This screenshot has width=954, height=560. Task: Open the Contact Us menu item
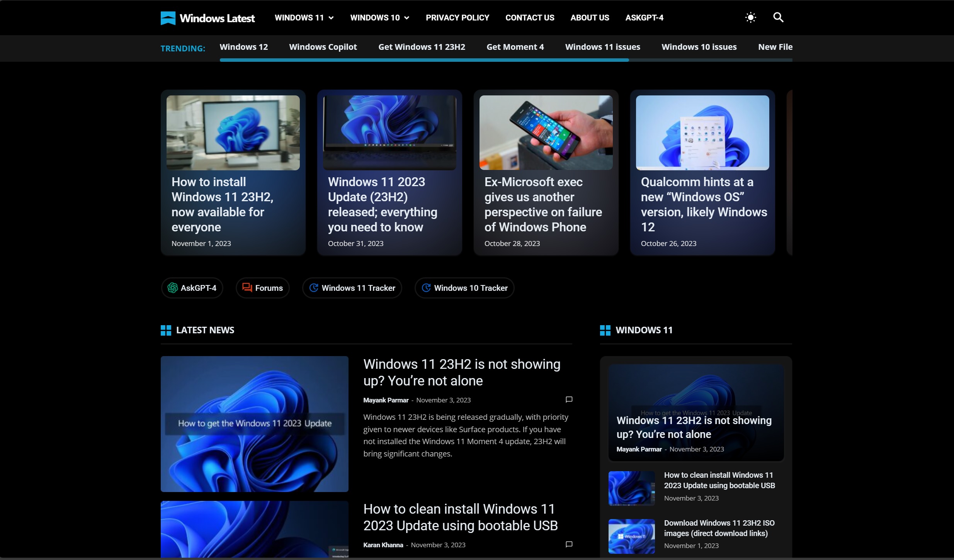pos(530,18)
